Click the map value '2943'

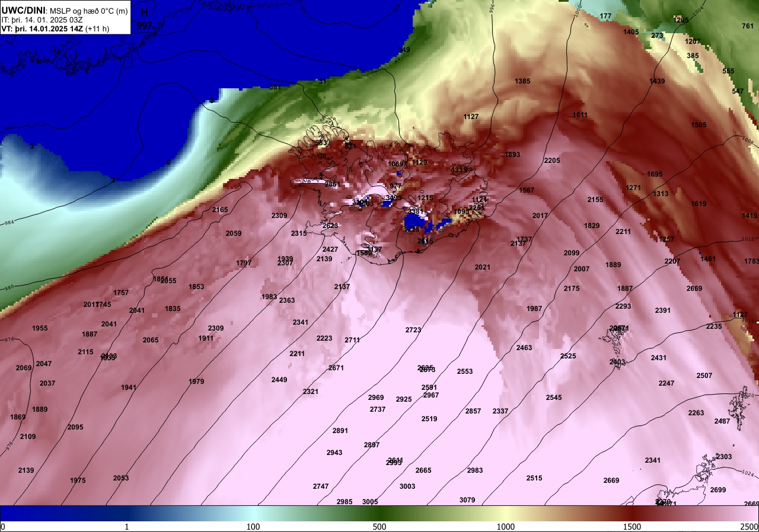pyautogui.click(x=334, y=453)
